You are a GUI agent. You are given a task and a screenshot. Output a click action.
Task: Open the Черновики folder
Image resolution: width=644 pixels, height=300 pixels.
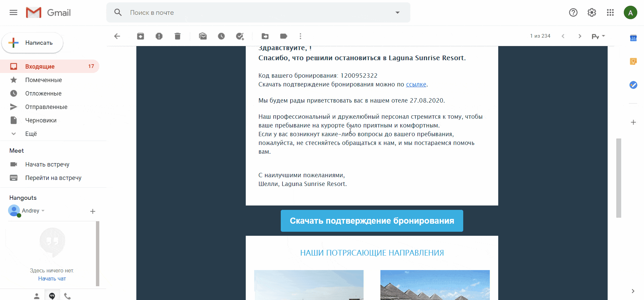[41, 120]
